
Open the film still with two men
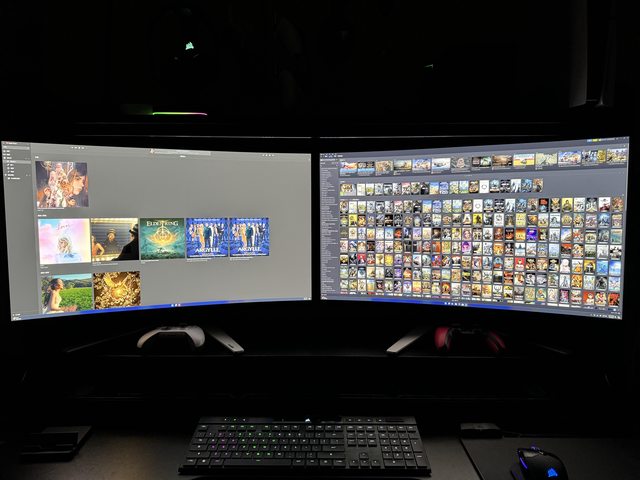[x=114, y=240]
